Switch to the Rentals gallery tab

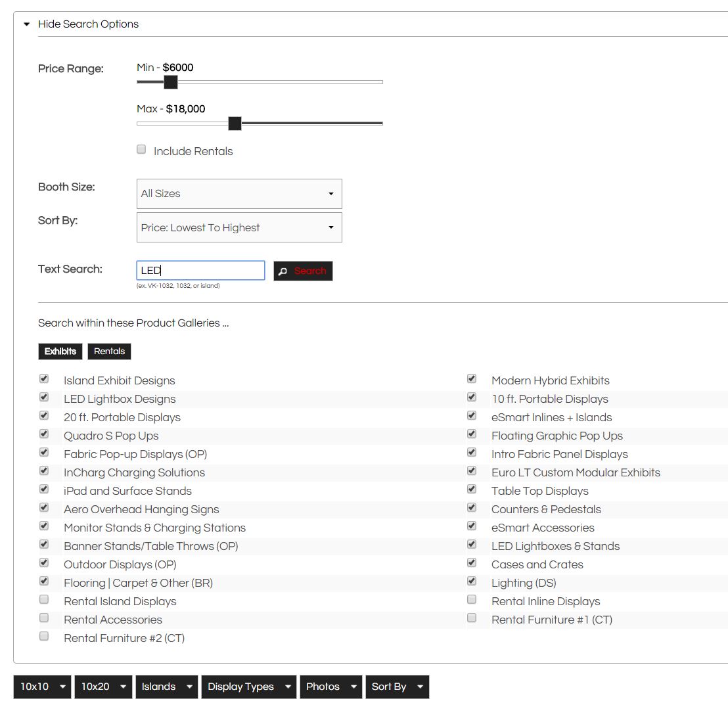[x=109, y=351]
